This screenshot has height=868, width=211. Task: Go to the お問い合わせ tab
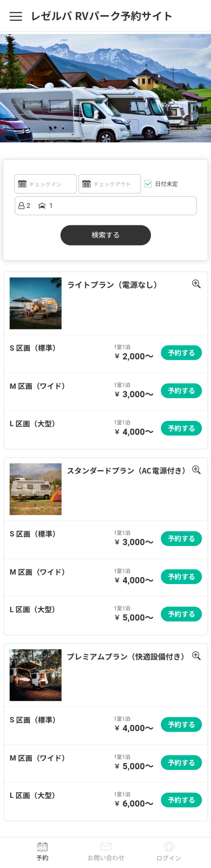pos(106,851)
